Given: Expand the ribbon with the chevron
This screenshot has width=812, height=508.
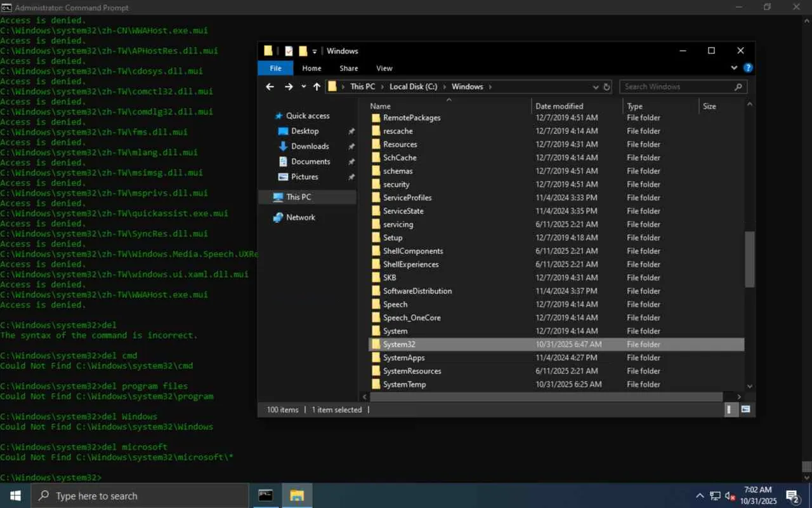Looking at the screenshot, I should pos(734,68).
